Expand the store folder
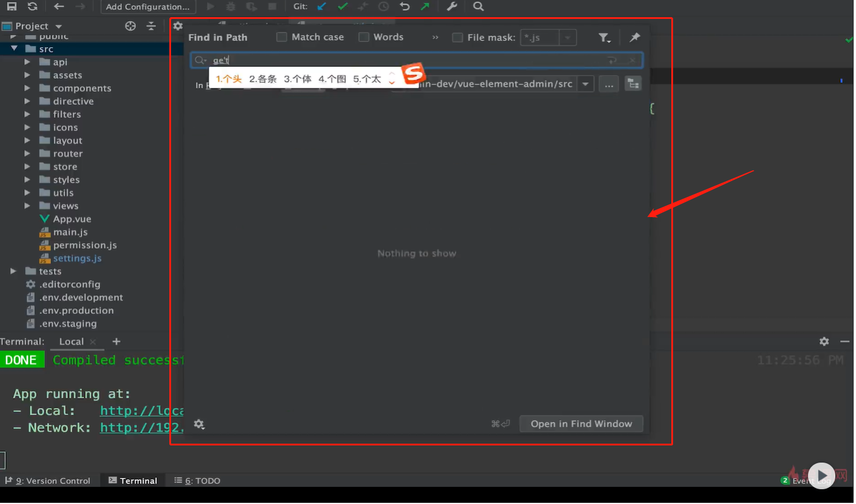856x504 pixels. click(x=27, y=167)
